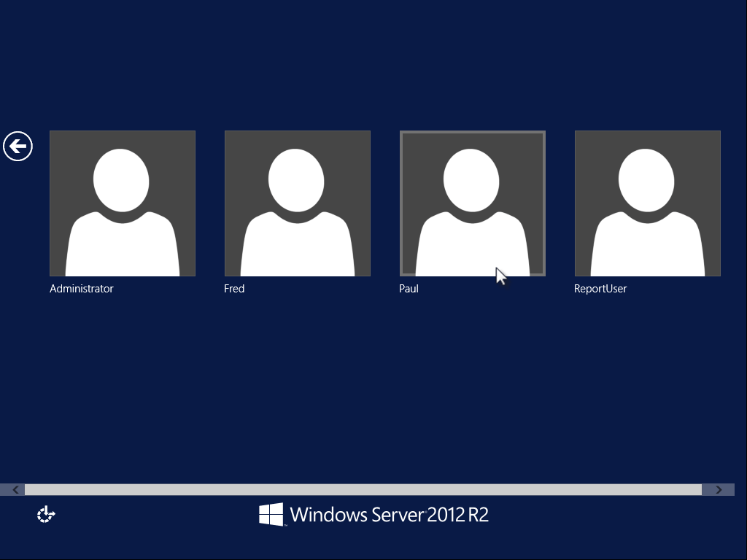
Task: Click the Administrator name label
Action: tap(82, 289)
